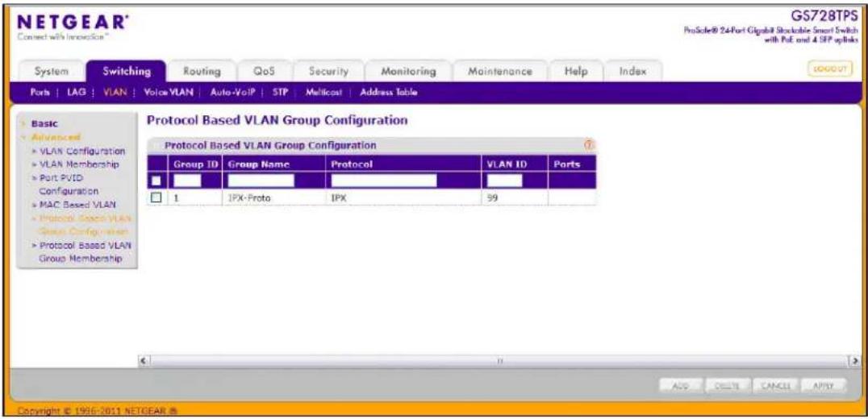This screenshot has height=419, width=868.
Task: Click the DELETE button
Action: pos(729,385)
